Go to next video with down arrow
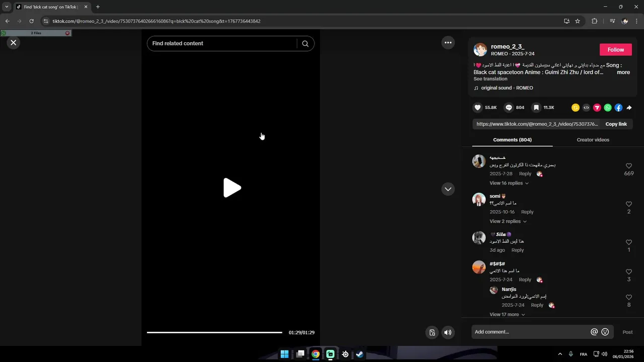Viewport: 644px width, 362px height. tap(448, 189)
